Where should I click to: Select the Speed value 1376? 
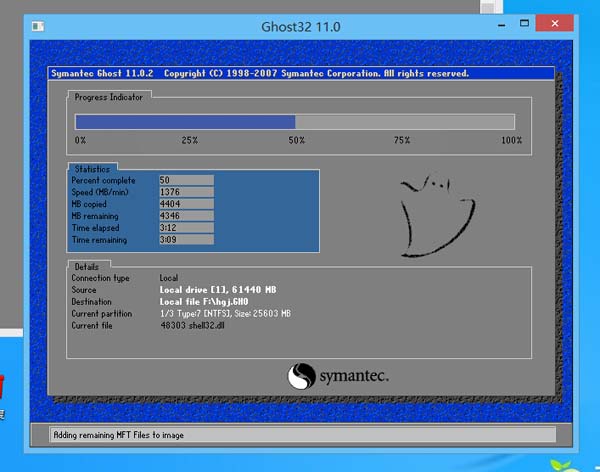186,192
